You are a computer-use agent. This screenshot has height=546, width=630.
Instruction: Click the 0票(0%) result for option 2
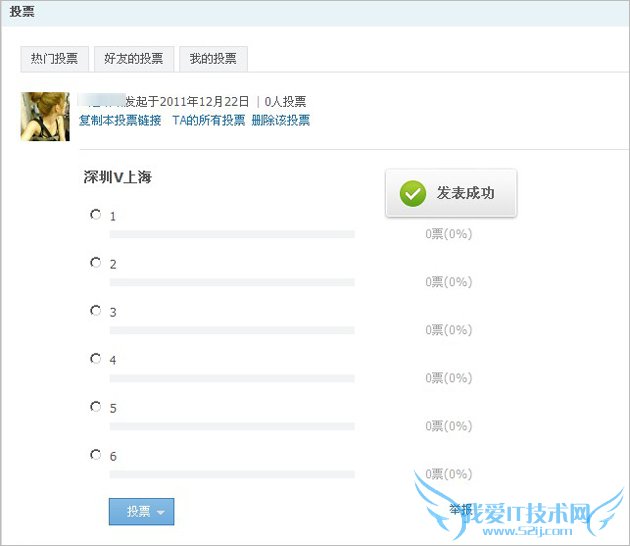point(448,282)
